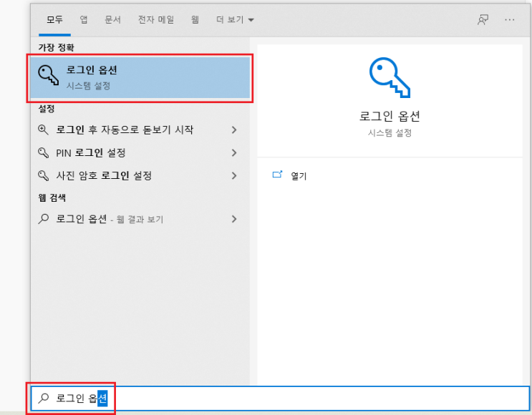532x415 pixels.
Task: Open the 로그인 옵션 best match result
Action: click(140, 78)
